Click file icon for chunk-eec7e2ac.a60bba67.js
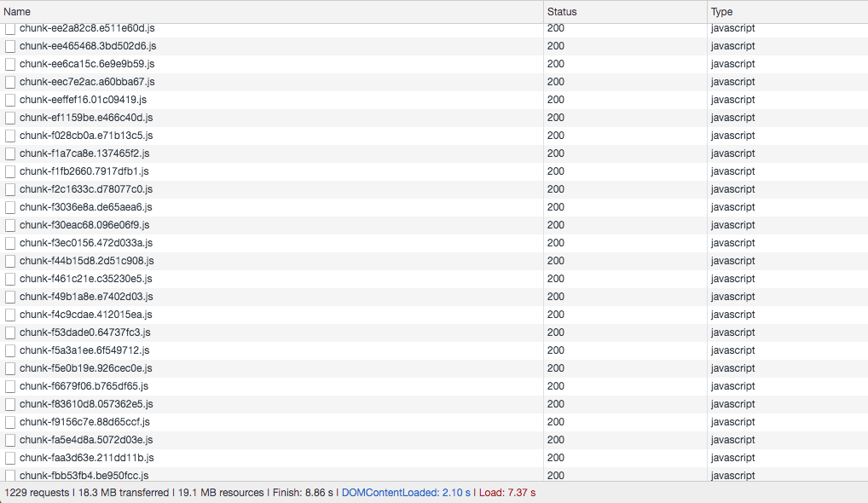 click(10, 82)
